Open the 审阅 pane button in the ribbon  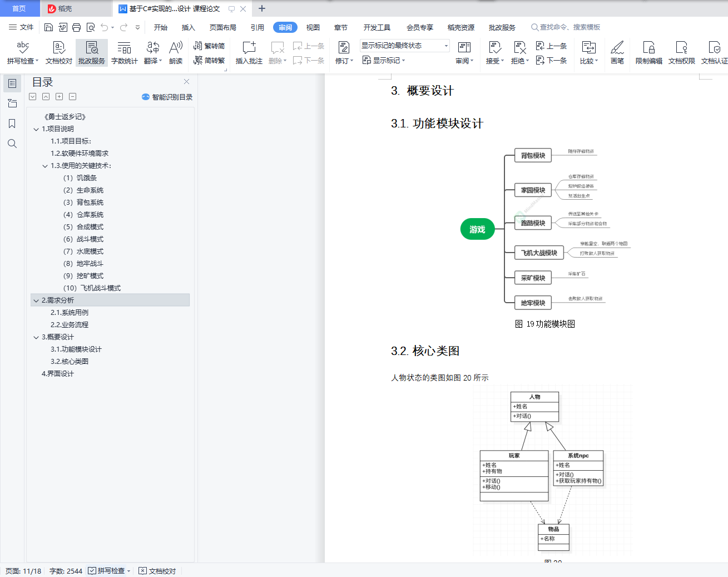tap(464, 52)
